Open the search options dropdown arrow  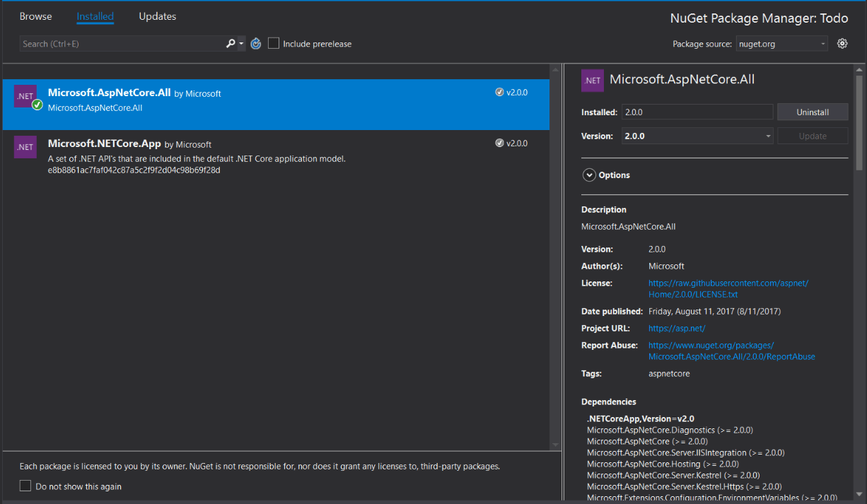pos(241,44)
